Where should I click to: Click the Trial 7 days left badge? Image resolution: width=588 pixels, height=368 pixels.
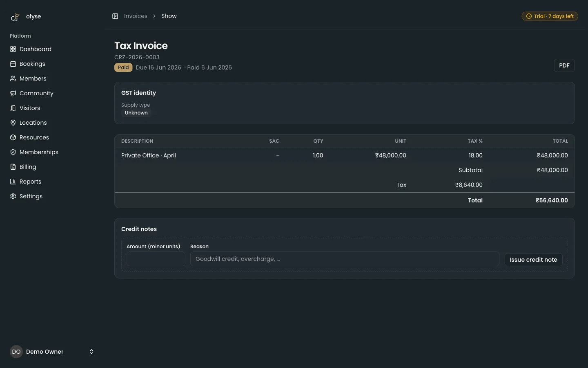tap(550, 16)
